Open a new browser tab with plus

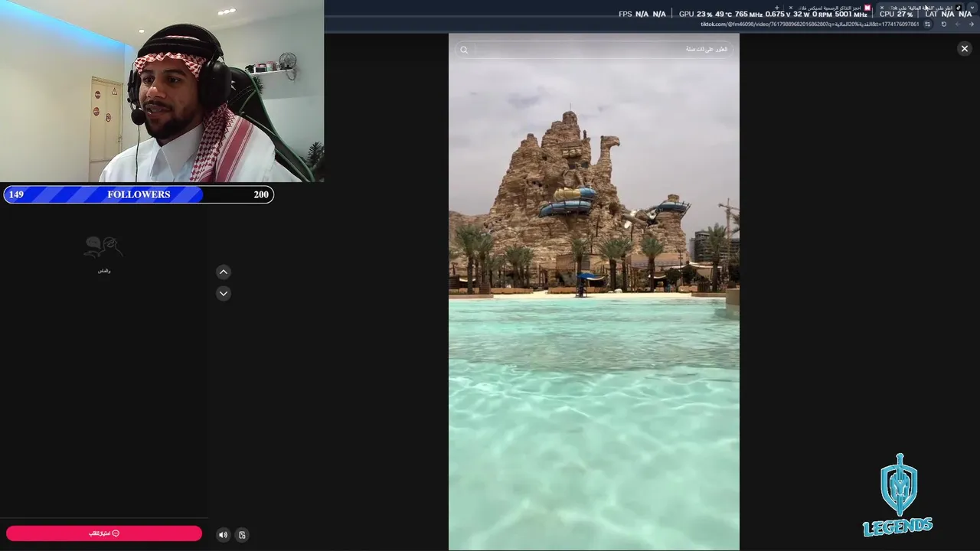(777, 8)
